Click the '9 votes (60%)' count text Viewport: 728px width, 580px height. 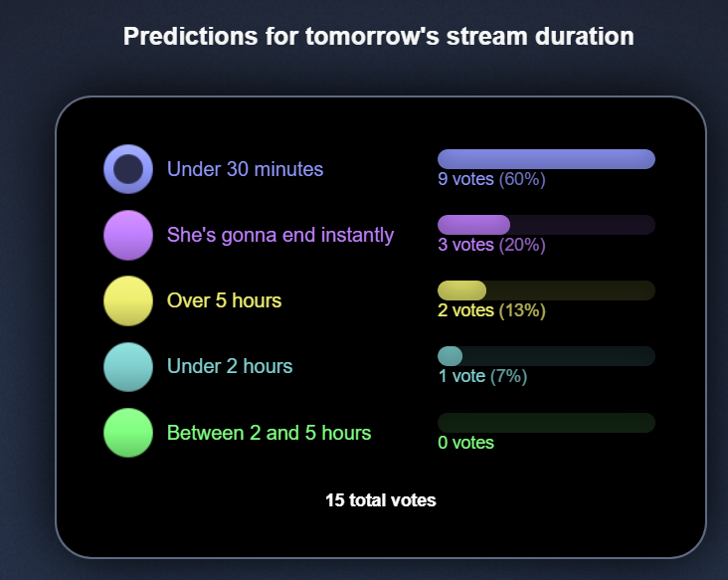click(491, 179)
